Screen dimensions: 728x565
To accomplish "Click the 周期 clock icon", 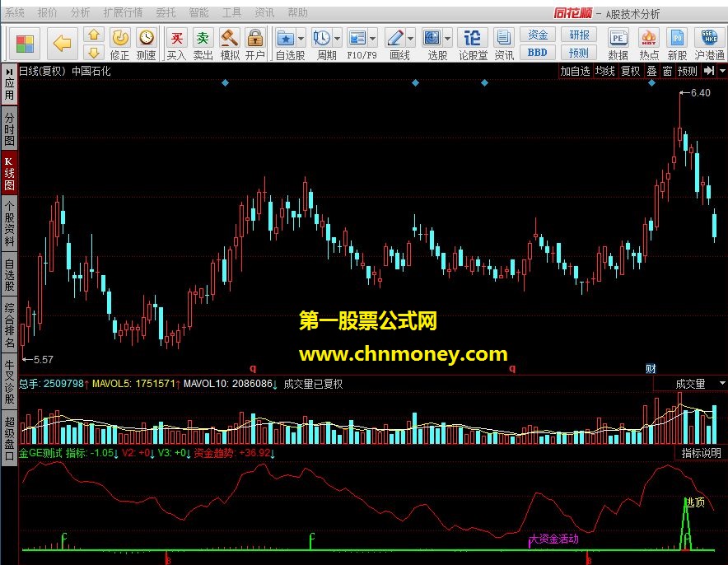I will point(321,38).
